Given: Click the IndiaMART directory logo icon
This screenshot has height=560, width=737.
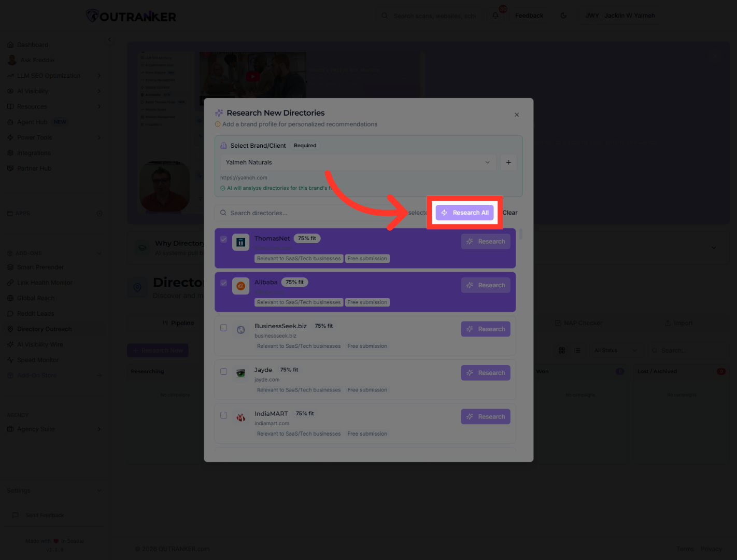Looking at the screenshot, I should 240,417.
